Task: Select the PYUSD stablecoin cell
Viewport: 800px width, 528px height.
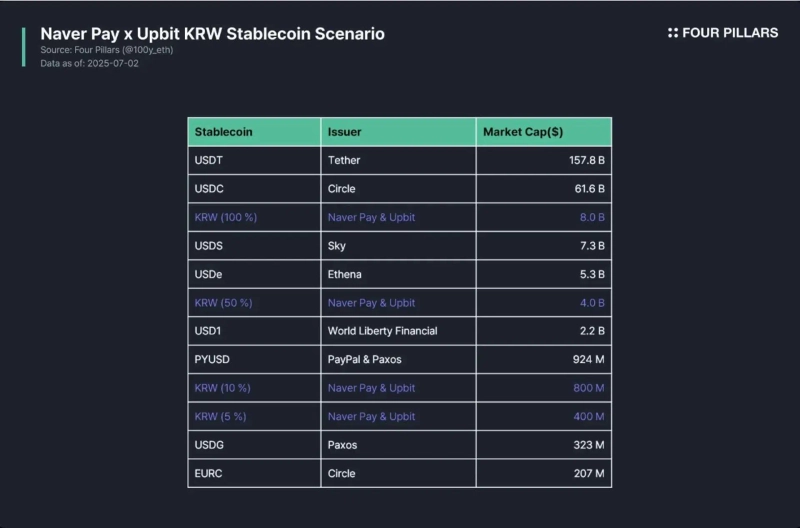Action: tap(213, 359)
